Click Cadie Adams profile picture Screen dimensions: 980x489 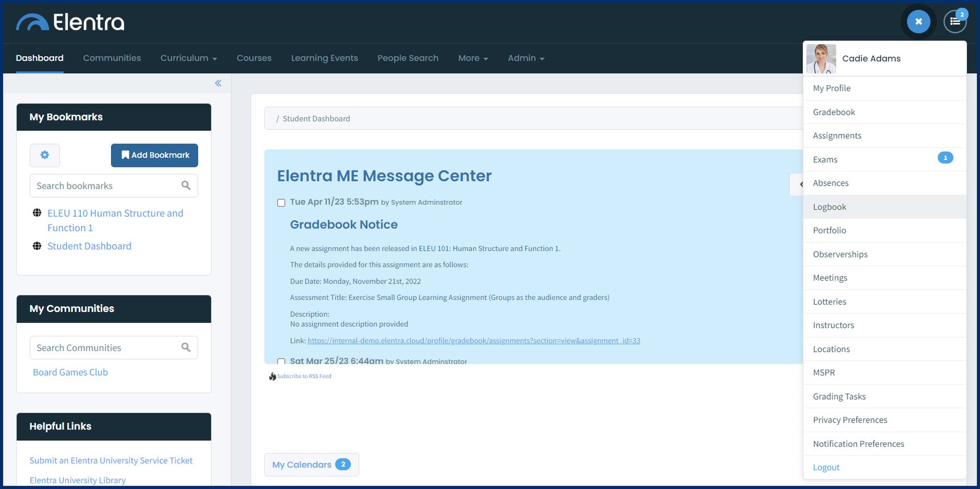tap(821, 59)
